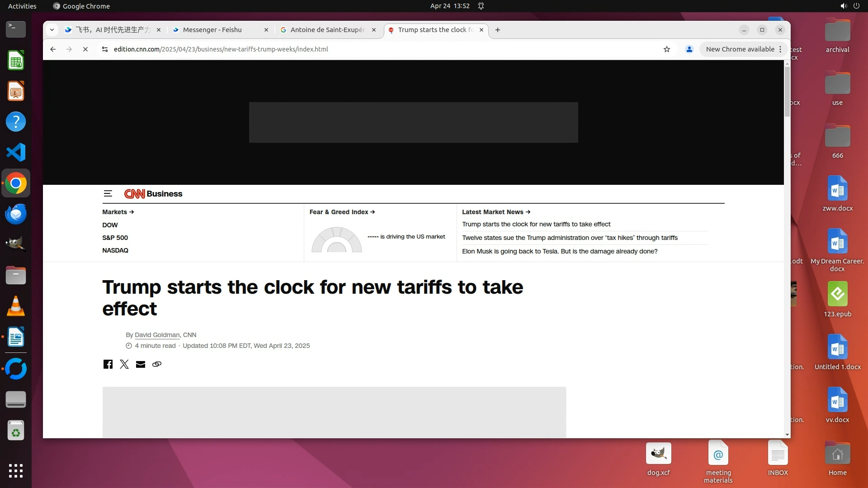Open the Chrome three-dot menu
868x488 pixels.
coord(781,49)
